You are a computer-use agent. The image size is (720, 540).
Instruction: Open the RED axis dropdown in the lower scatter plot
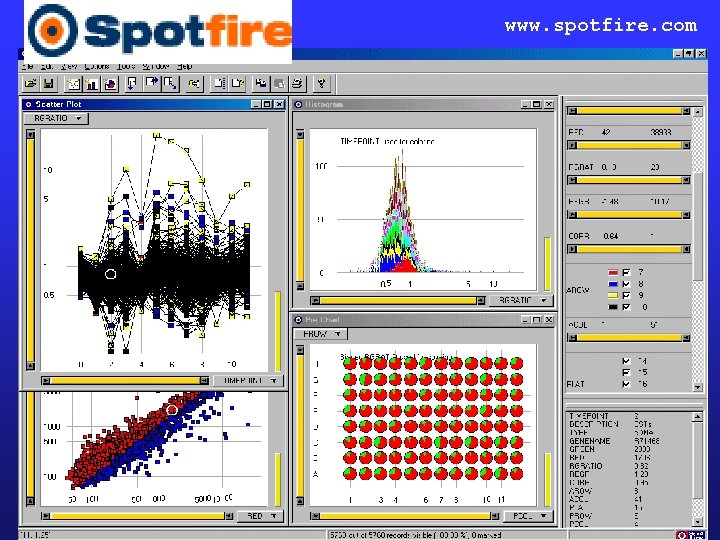point(260,516)
